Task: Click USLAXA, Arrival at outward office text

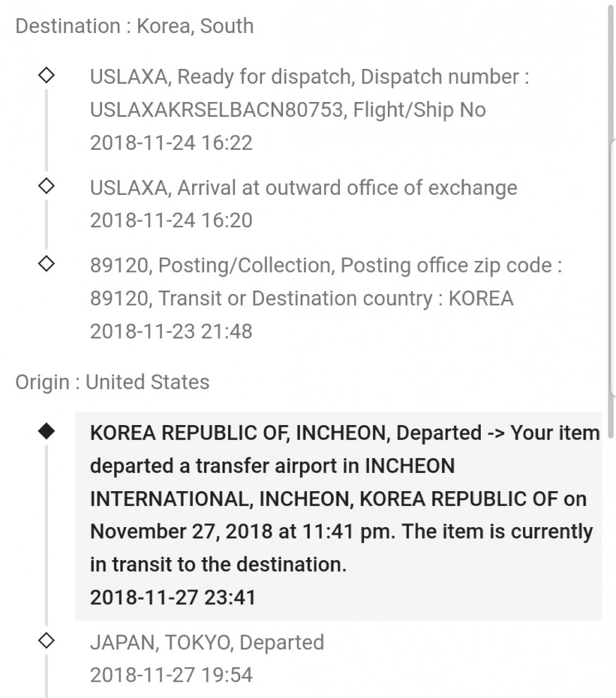Action: pyautogui.click(x=303, y=188)
